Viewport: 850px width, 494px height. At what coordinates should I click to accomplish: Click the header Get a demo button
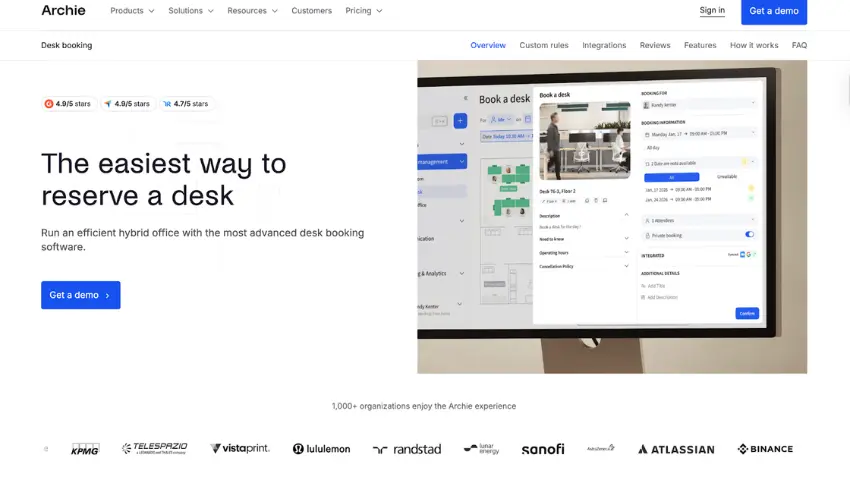pos(774,11)
